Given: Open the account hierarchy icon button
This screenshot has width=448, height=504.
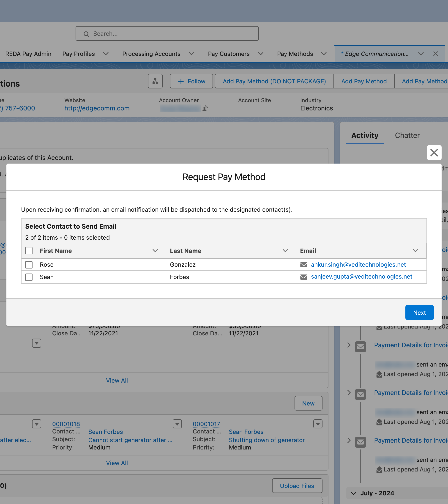Looking at the screenshot, I should click(155, 81).
